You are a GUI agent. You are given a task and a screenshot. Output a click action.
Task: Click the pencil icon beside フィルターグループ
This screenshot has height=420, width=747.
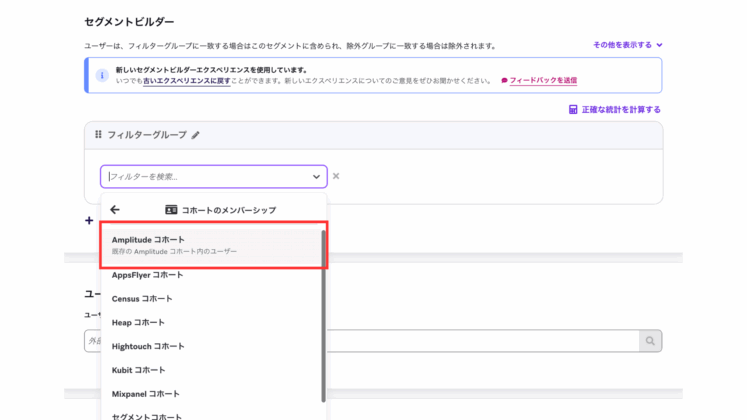[x=196, y=135]
